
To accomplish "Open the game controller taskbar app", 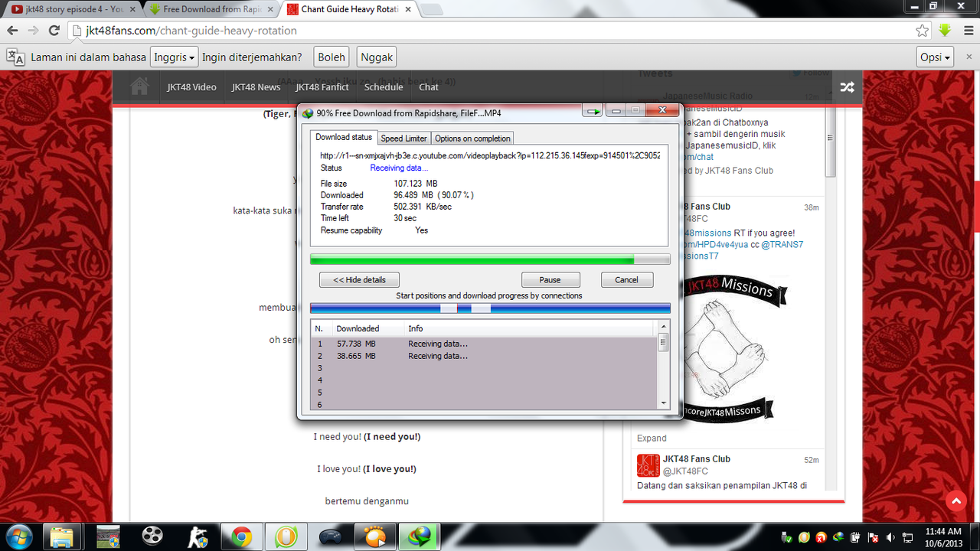I will click(x=330, y=536).
